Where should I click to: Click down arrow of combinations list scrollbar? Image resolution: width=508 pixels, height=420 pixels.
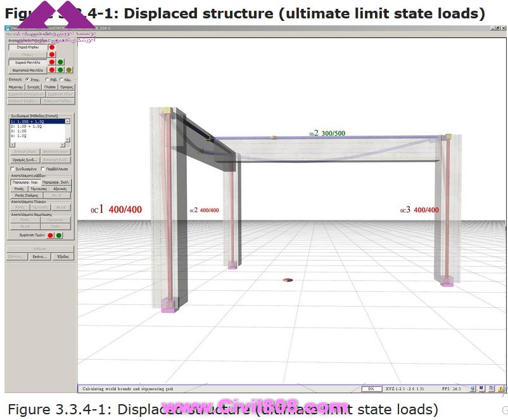[68, 139]
